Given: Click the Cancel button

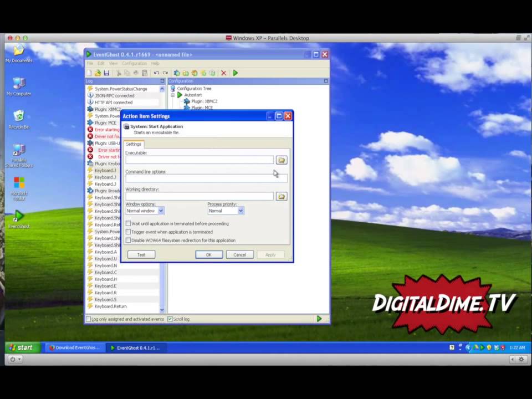Looking at the screenshot, I should 239,255.
